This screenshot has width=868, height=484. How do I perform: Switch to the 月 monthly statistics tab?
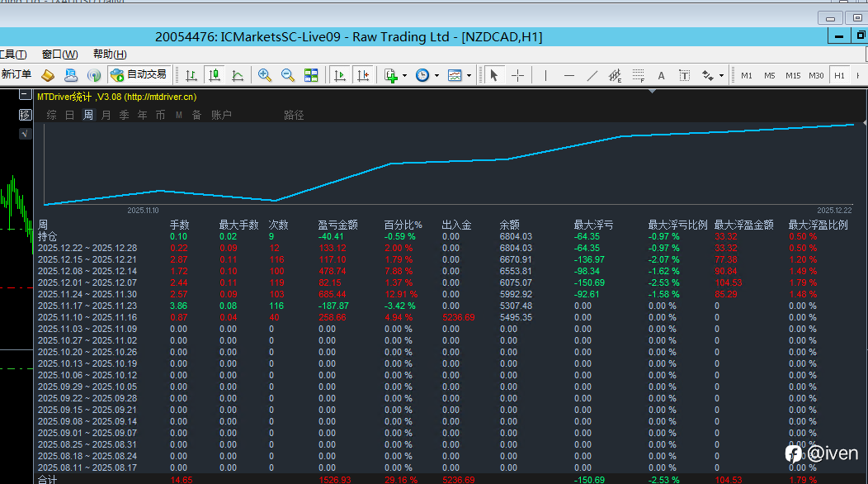[x=106, y=115]
